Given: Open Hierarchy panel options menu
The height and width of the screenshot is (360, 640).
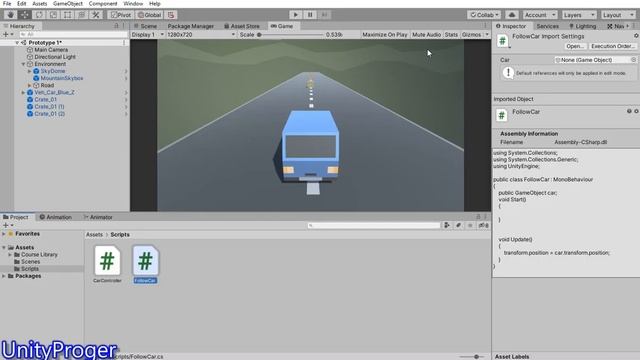Looking at the screenshot, I should [124, 26].
